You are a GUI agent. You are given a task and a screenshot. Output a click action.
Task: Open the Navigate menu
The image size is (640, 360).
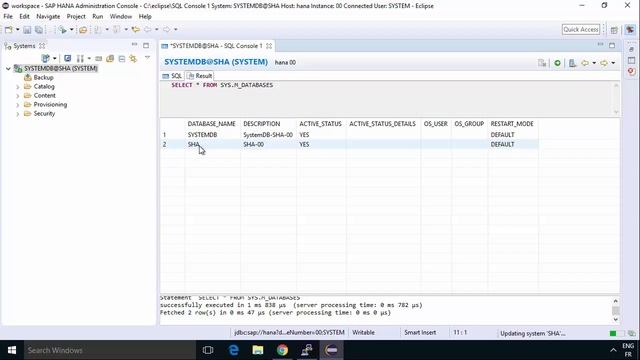click(48, 16)
